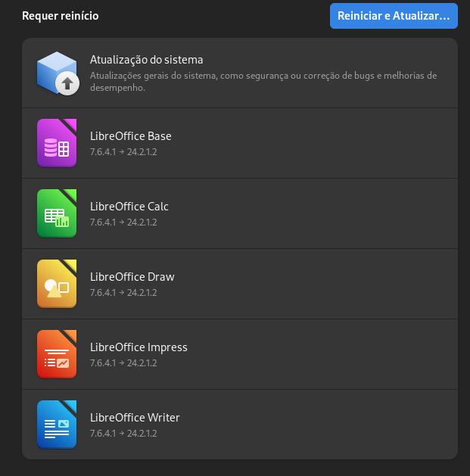Click the orange LibreOffice Impress icon
Viewport: 470px width, 476px height.
[57, 354]
